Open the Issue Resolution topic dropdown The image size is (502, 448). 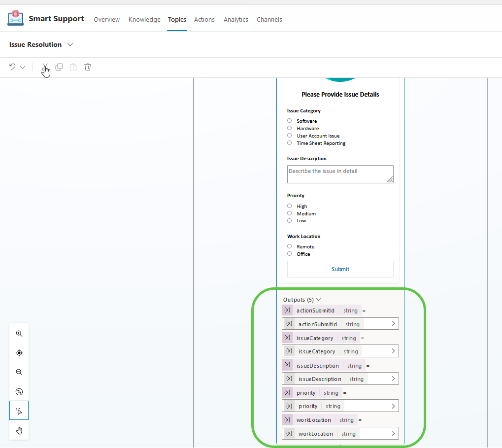click(70, 44)
